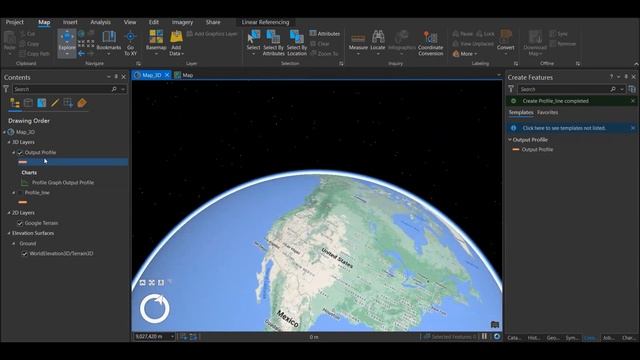
Task: Click the Create Features search field
Action: [563, 89]
